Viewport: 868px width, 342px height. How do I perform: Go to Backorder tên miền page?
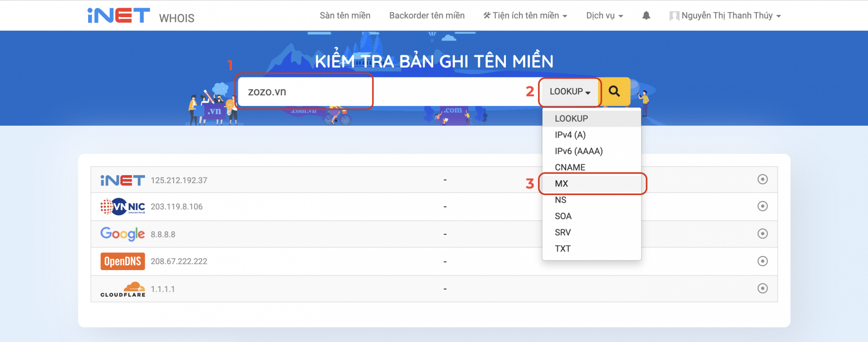(427, 16)
